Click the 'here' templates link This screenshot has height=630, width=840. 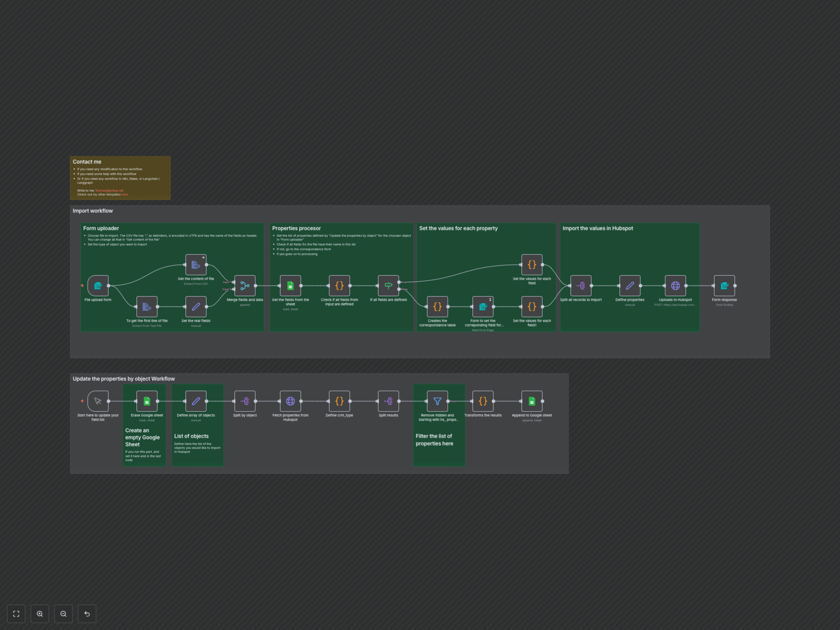pyautogui.click(x=125, y=194)
